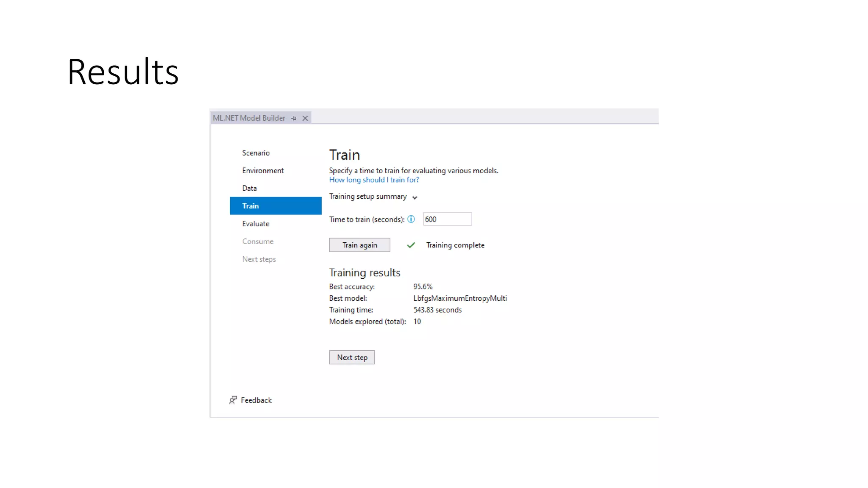Open the Evaluate step
Viewport: 868px width, 488px height.
click(x=256, y=224)
